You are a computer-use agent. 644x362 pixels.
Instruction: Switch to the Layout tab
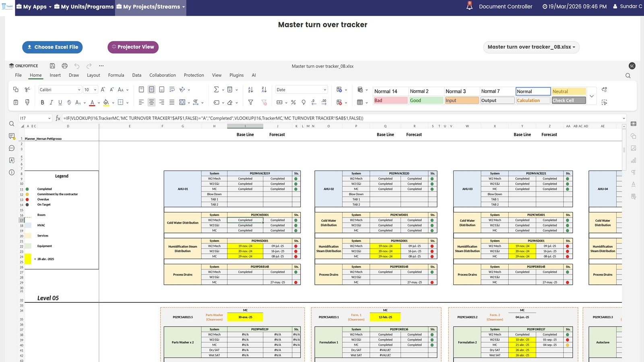tap(93, 75)
